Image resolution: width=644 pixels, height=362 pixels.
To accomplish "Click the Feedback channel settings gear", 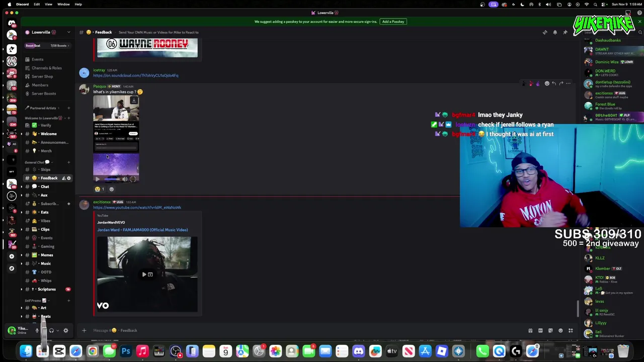I will click(69, 178).
